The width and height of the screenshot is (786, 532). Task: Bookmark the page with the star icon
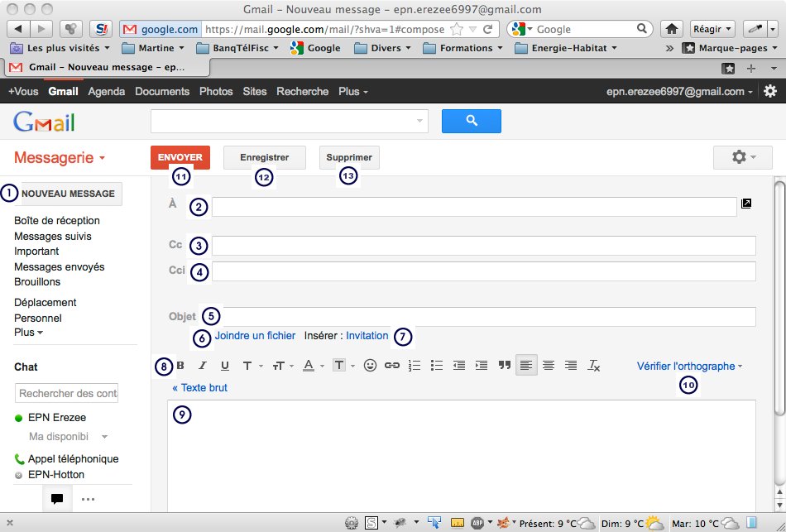(x=456, y=29)
